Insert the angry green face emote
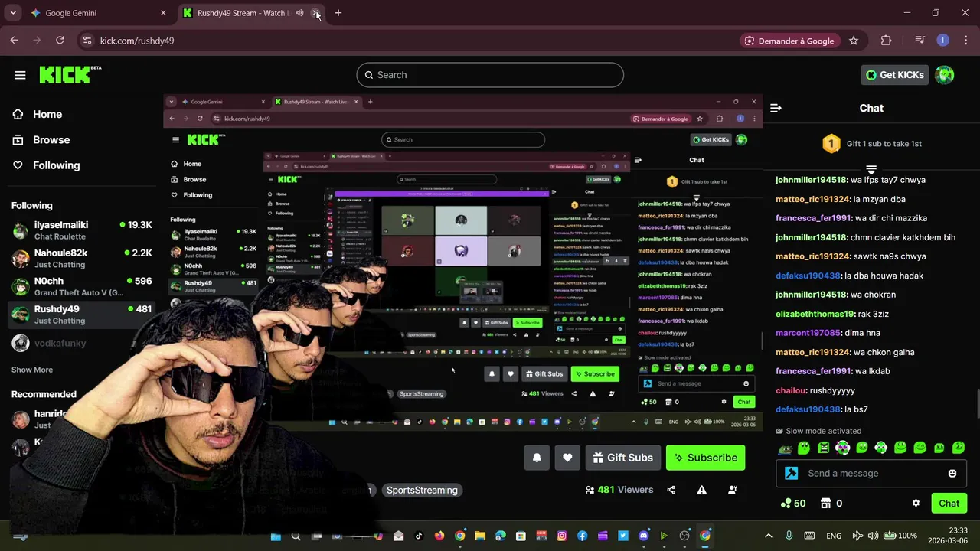This screenshot has height=551, width=980. click(823, 448)
